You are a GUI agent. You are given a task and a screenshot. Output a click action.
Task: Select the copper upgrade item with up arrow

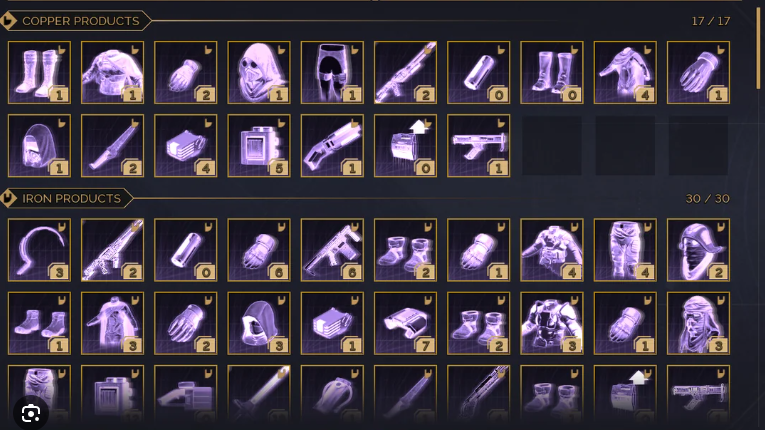point(405,145)
